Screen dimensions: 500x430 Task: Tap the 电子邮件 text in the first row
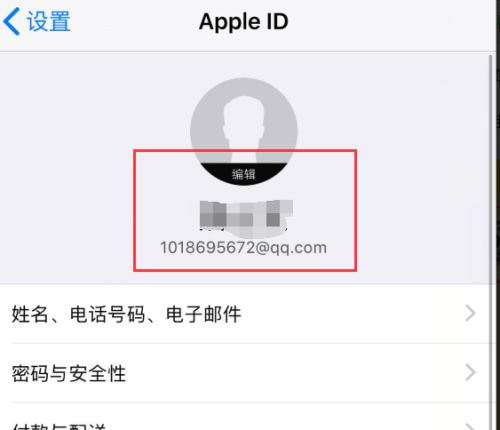click(x=204, y=314)
